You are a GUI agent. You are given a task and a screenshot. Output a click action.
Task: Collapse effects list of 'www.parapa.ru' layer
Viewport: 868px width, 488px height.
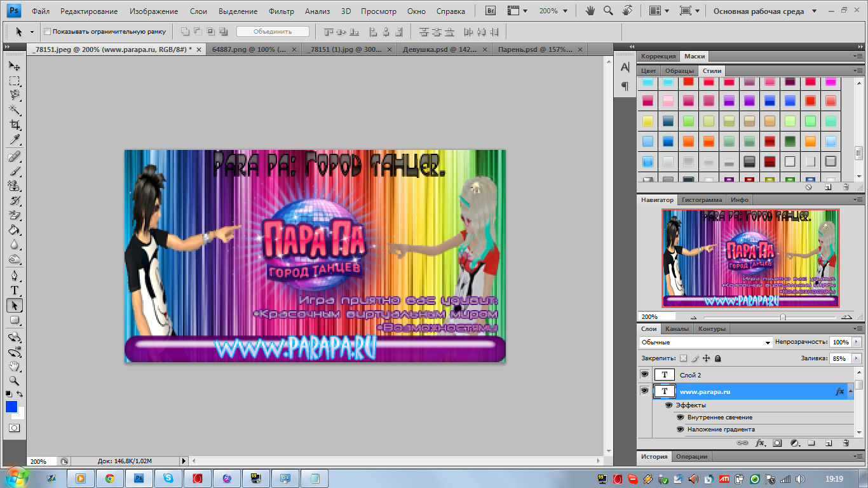tap(850, 391)
